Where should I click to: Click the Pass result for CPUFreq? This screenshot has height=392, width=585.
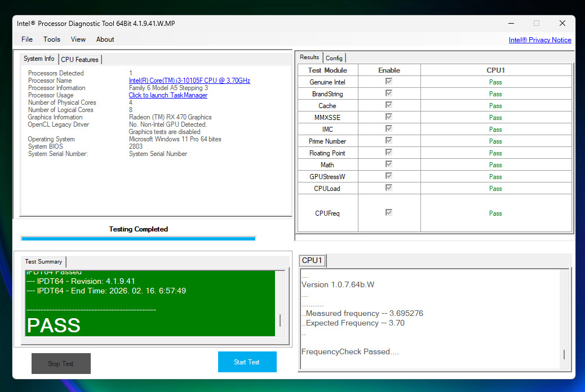coord(495,213)
